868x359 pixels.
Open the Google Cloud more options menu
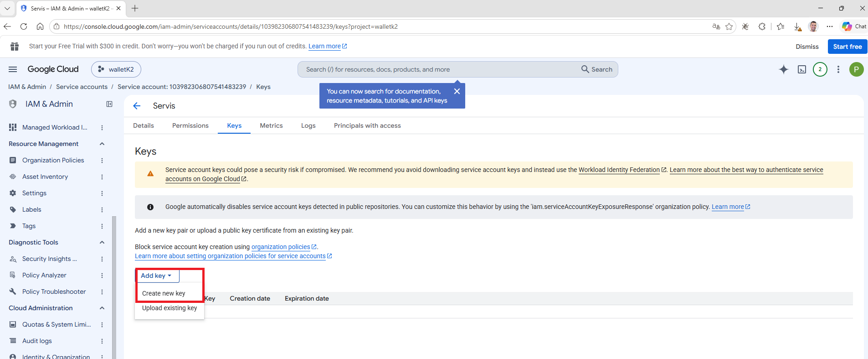click(x=838, y=69)
